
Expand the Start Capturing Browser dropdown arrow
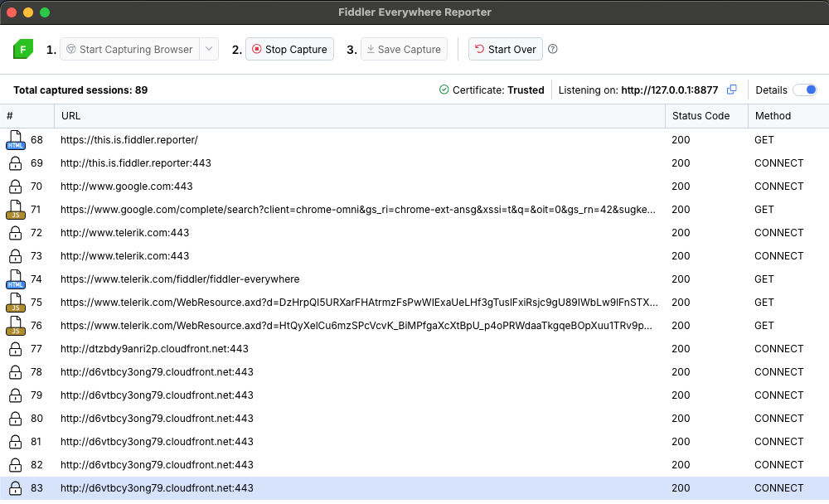coord(209,49)
